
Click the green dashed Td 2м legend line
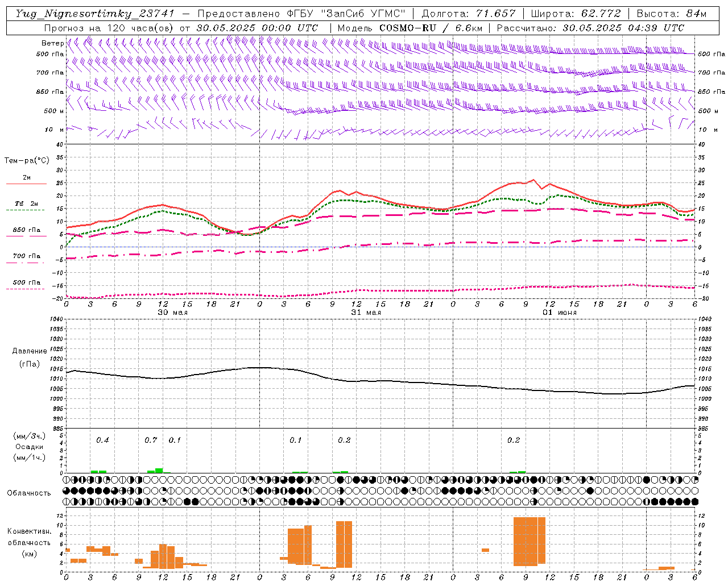(26, 210)
